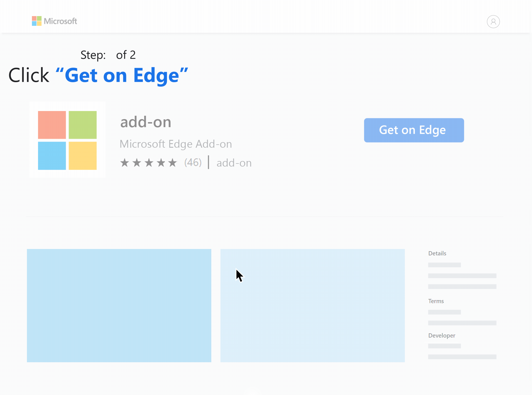Open the user account profile icon

(x=493, y=22)
